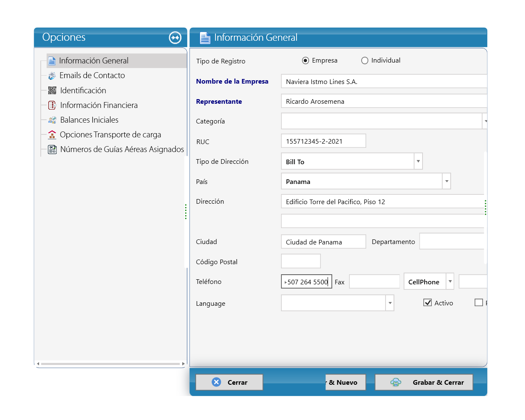Screen dimensions: 525x420
Task: Click the Información Financiera icon
Action: point(52,105)
